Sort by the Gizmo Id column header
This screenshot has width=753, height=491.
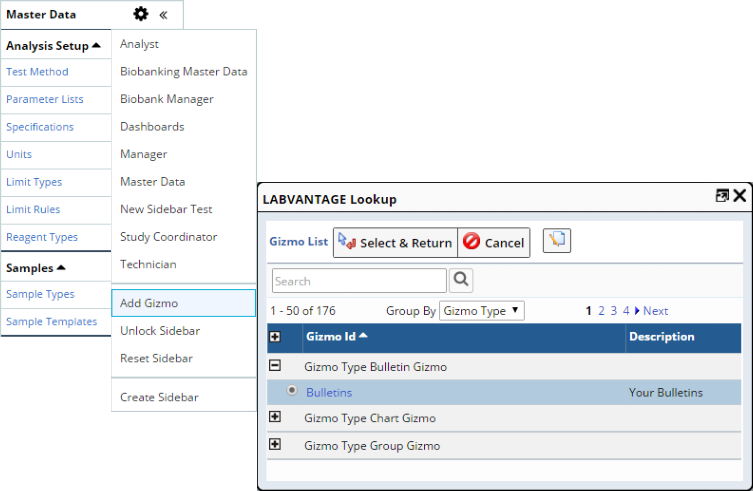336,336
